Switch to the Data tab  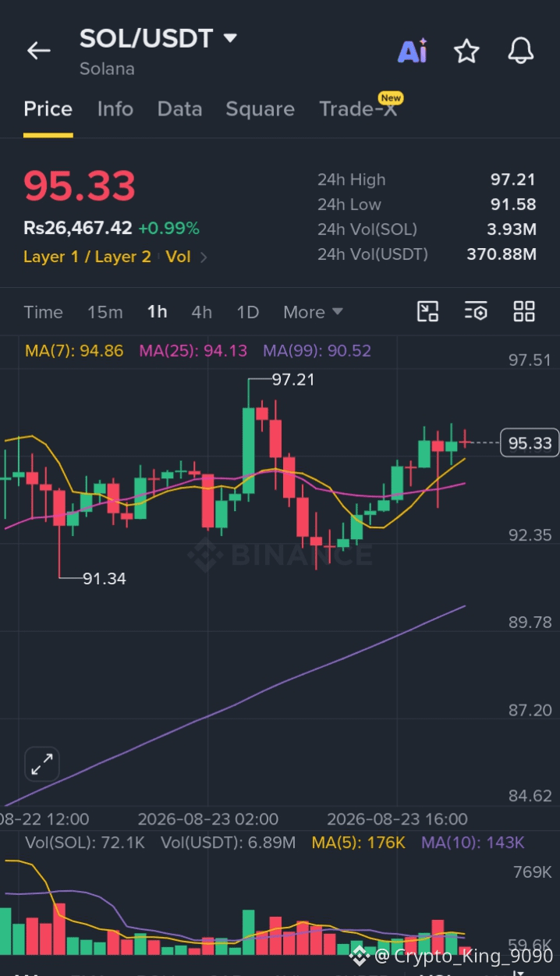tap(179, 109)
